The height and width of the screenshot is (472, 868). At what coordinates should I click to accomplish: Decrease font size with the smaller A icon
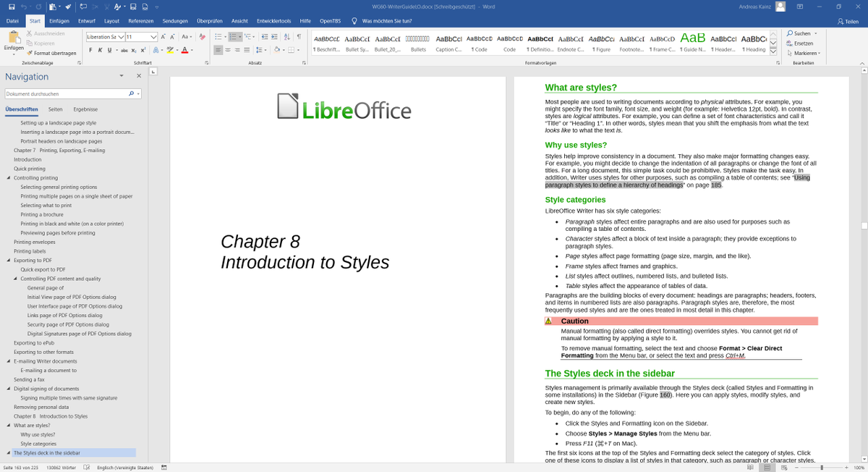coord(173,36)
